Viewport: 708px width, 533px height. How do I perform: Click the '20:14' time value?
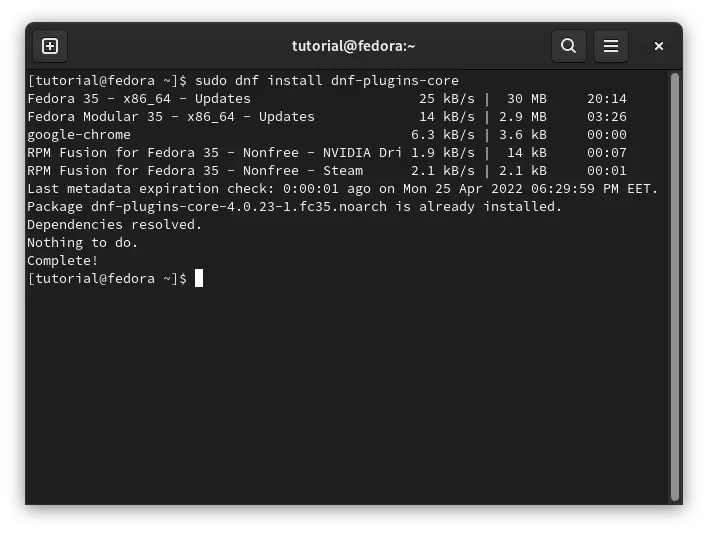point(607,99)
